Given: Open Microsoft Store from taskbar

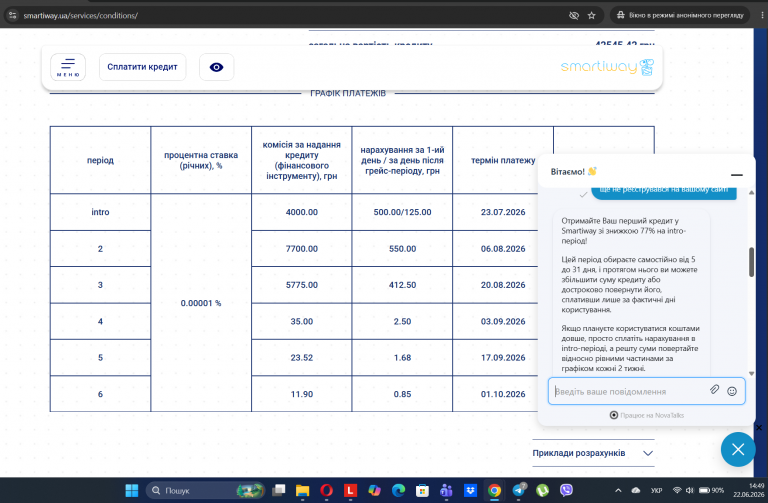Looking at the screenshot, I should (422, 490).
